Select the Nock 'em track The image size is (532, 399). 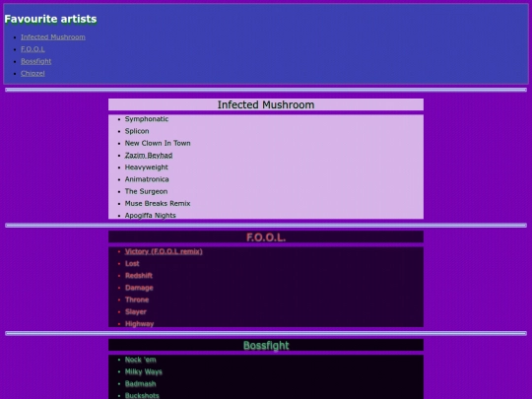coord(141,360)
